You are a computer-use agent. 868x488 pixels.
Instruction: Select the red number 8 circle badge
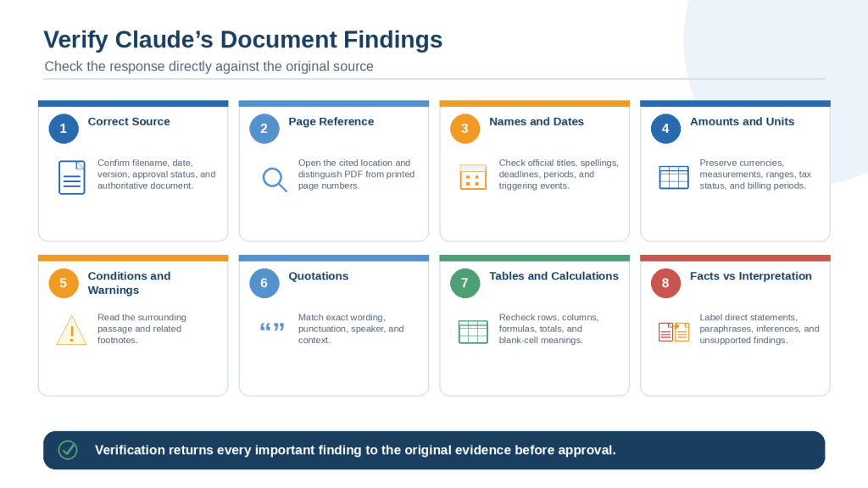point(665,283)
